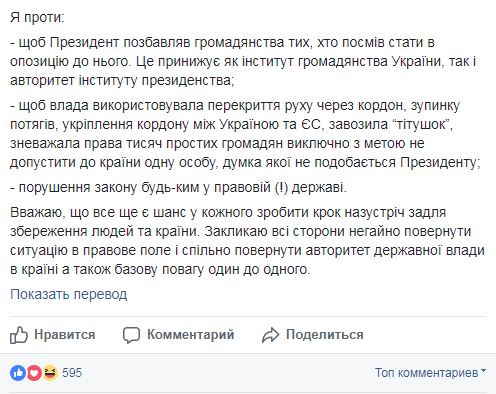Screen dimensions: 496x394
Task: View the 595 reactions count
Action: (x=72, y=373)
